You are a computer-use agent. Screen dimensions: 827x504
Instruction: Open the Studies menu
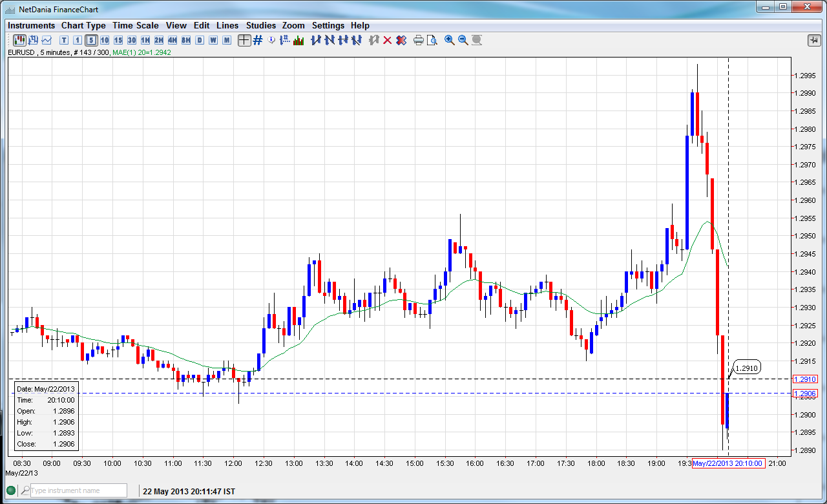pyautogui.click(x=261, y=25)
